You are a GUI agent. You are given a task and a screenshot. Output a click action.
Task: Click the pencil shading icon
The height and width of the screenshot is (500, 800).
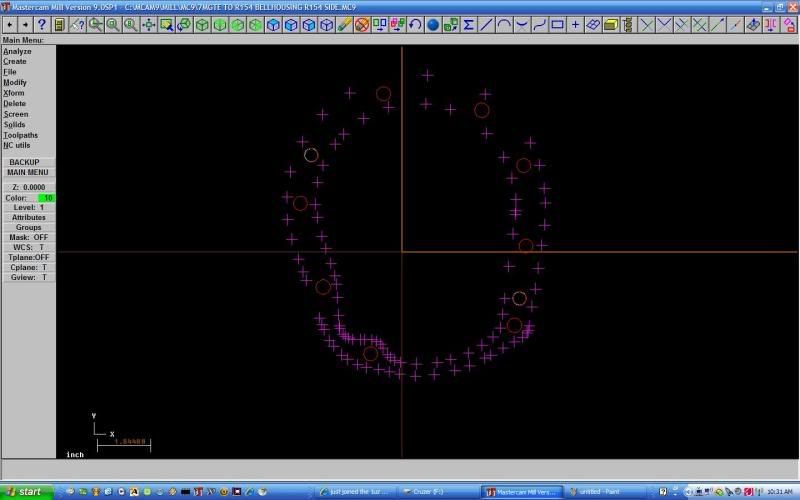[x=344, y=24]
